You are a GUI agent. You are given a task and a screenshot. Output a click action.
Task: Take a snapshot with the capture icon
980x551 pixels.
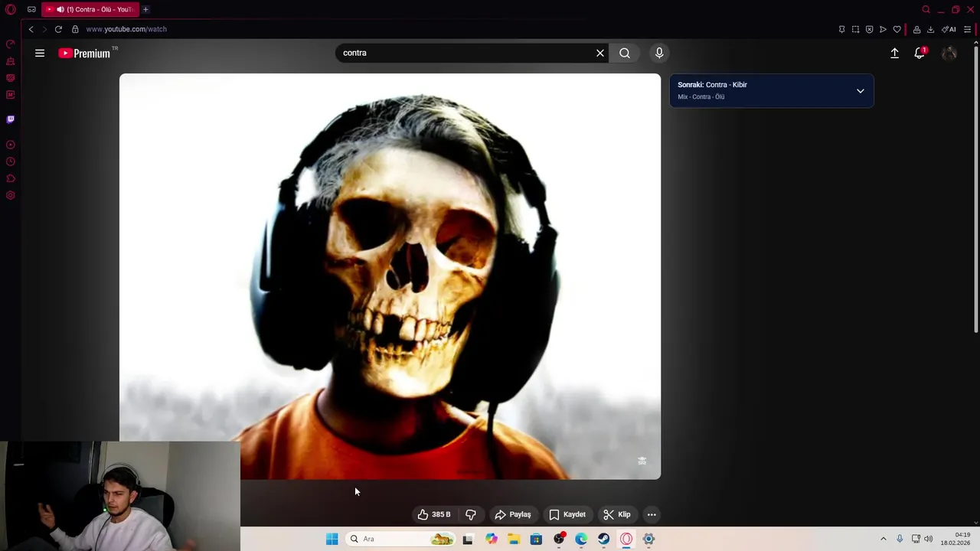(855, 29)
